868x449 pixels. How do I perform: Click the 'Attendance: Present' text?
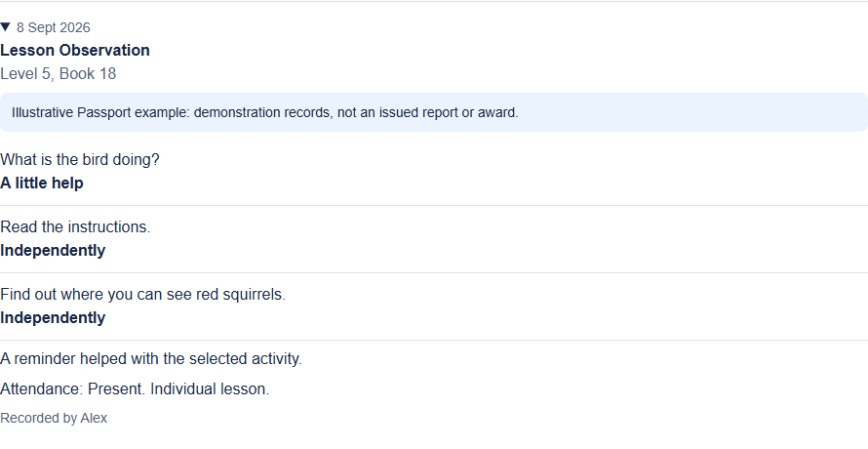click(x=73, y=389)
